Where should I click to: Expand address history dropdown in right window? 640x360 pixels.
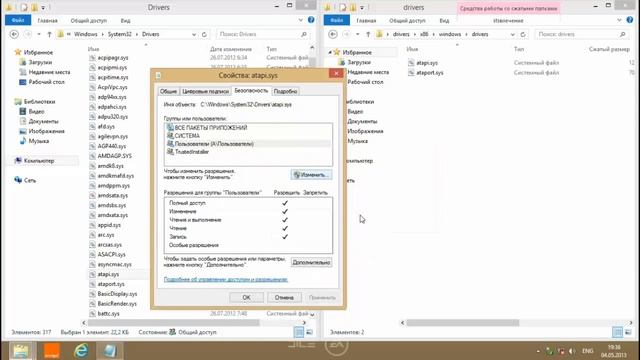513,35
